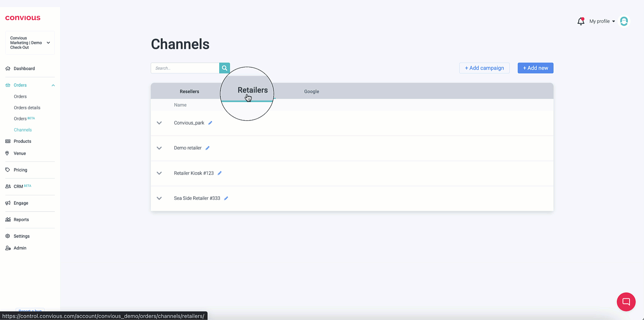Open Orders submenu item
Viewport: 644px width, 320px height.
click(x=20, y=97)
